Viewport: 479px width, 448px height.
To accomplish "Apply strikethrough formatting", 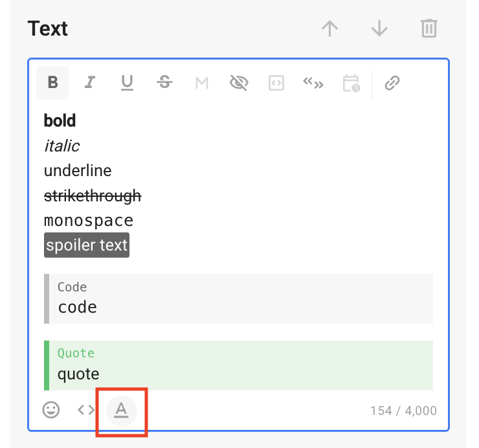I will click(164, 83).
